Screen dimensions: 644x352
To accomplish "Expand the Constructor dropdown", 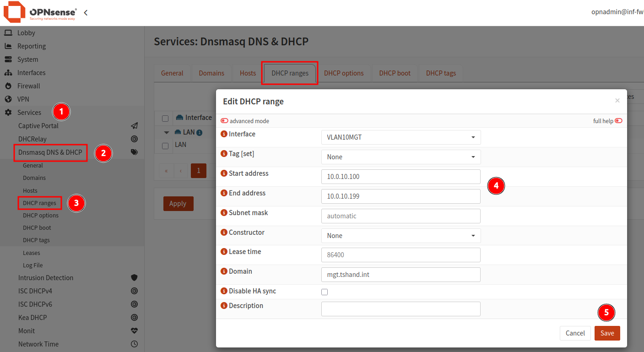I will (400, 235).
